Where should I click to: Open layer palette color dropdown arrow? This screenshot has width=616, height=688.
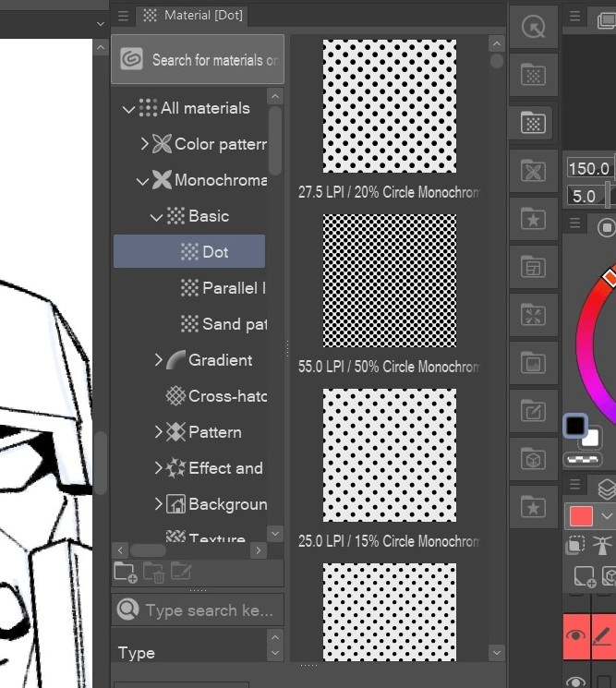tap(607, 516)
